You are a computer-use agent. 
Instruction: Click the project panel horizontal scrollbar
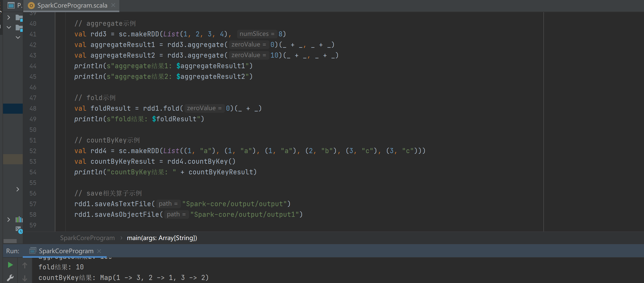[x=10, y=241]
